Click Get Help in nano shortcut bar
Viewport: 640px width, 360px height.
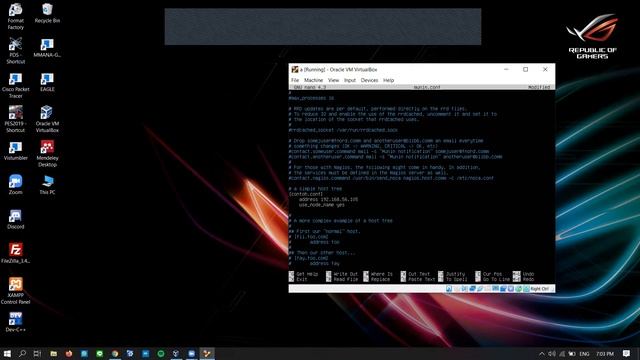coord(303,274)
